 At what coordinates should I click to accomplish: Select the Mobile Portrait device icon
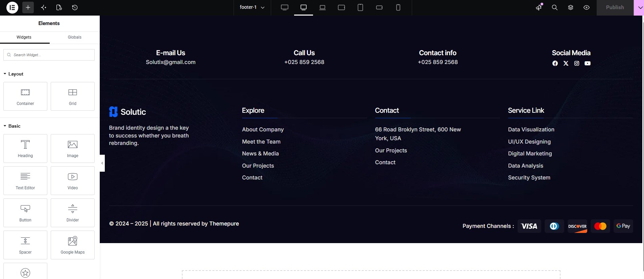click(398, 7)
